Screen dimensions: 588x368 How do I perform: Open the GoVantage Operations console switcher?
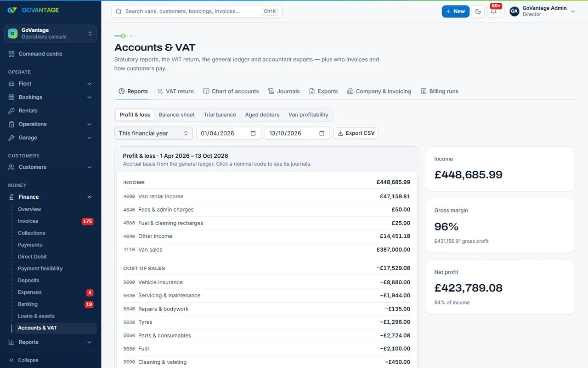(51, 34)
